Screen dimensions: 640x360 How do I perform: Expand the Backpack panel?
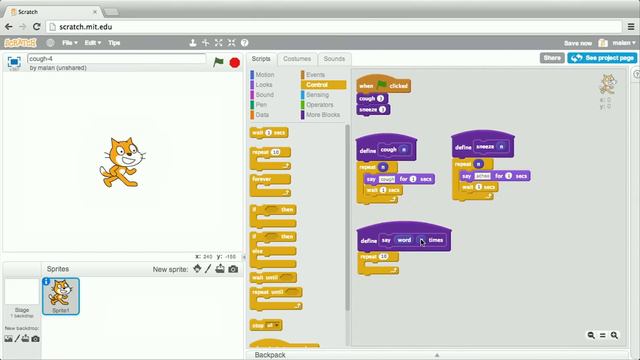tap(437, 355)
